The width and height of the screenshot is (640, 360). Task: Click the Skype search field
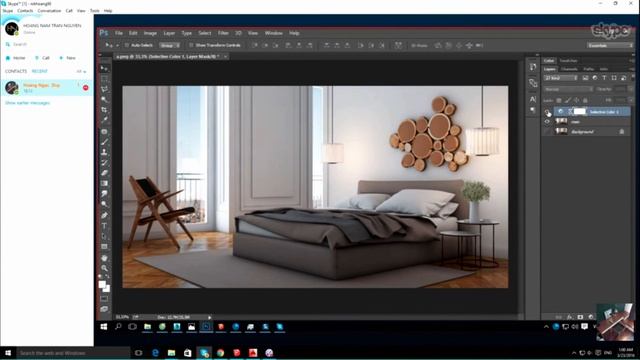[x=45, y=44]
